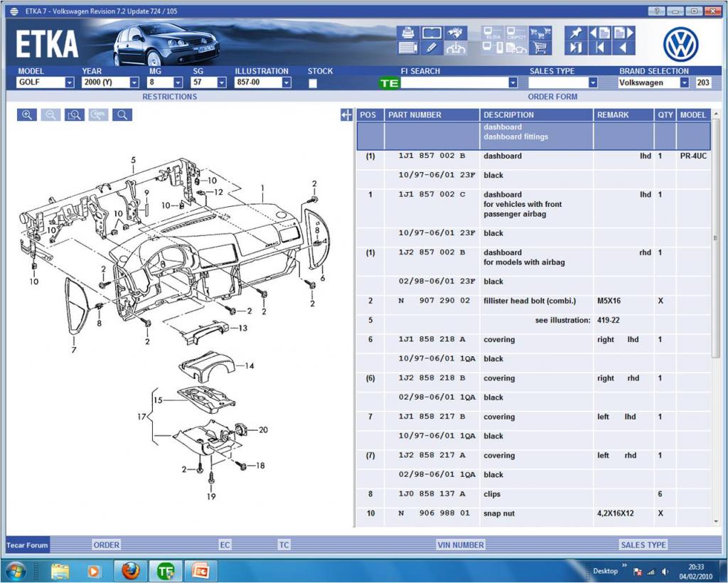Click the empty frame icon beside the printer
728x583 pixels.
click(432, 33)
